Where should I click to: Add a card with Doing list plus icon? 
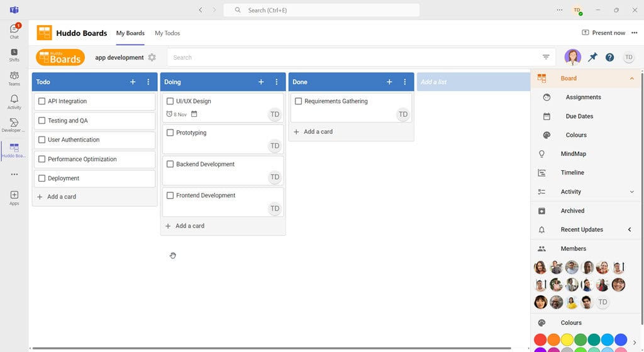261,82
